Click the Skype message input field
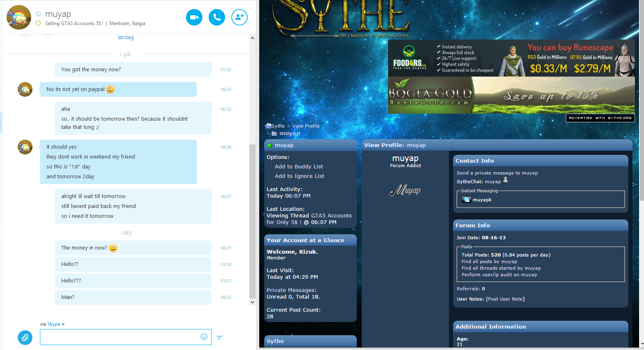This screenshot has height=350, width=644. [126, 337]
